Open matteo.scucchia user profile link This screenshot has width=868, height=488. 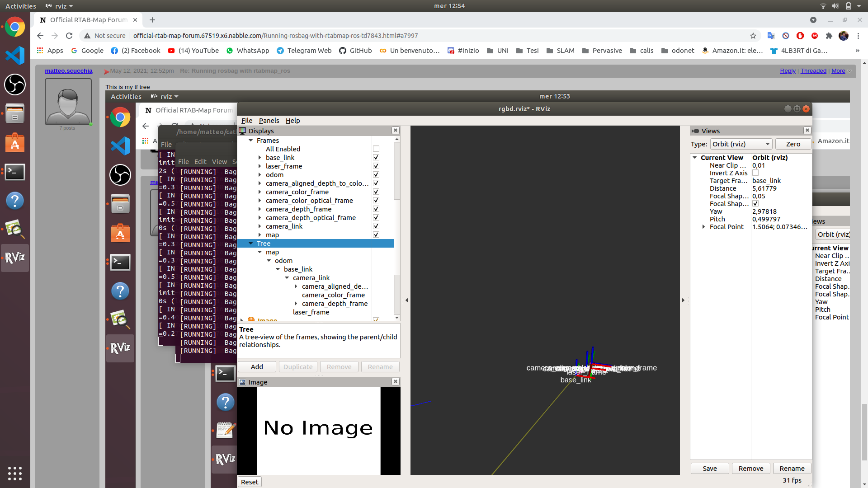(68, 71)
